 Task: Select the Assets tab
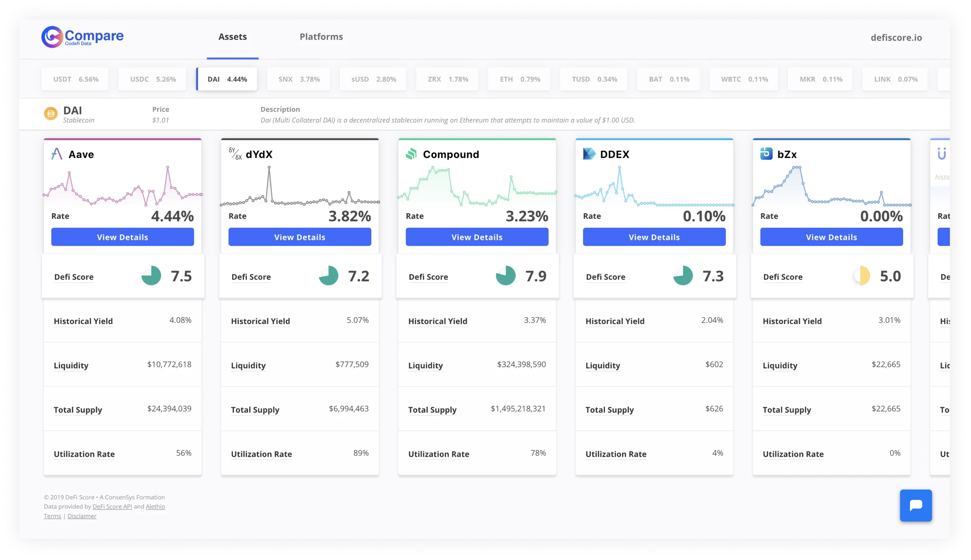tap(232, 37)
